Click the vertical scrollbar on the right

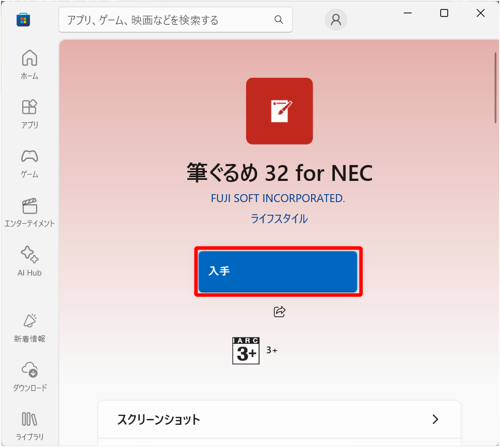click(x=496, y=88)
